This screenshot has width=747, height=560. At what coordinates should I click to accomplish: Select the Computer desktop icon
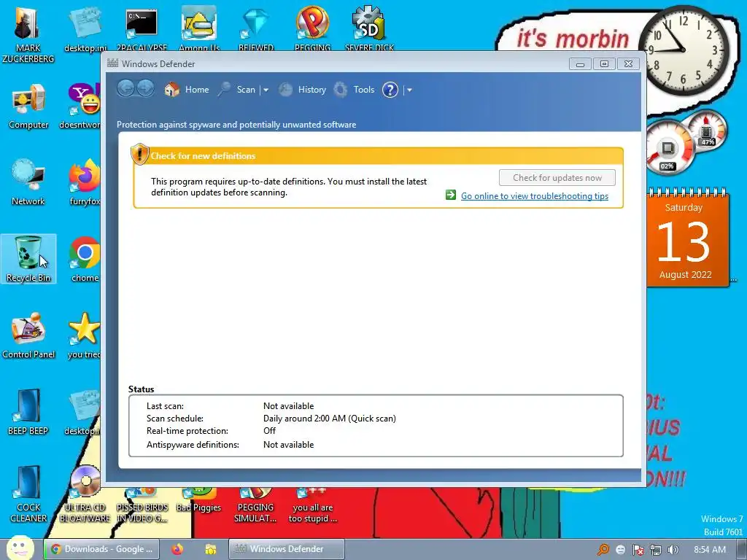click(x=28, y=106)
